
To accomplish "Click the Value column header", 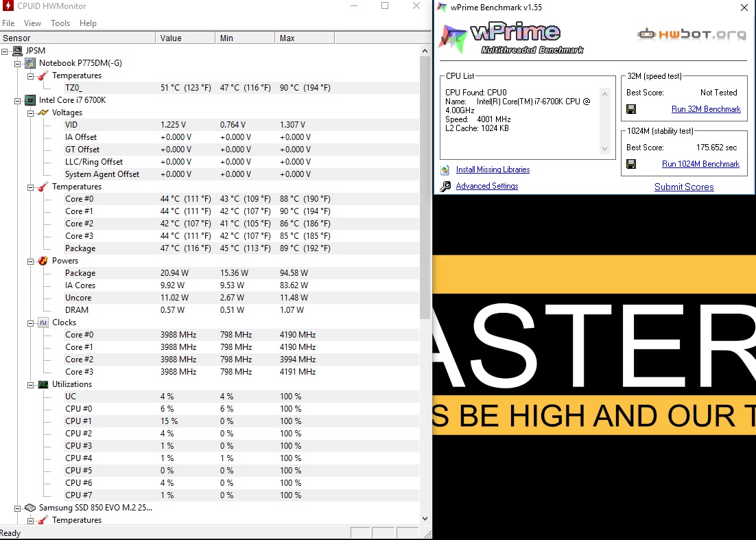I will tap(185, 38).
